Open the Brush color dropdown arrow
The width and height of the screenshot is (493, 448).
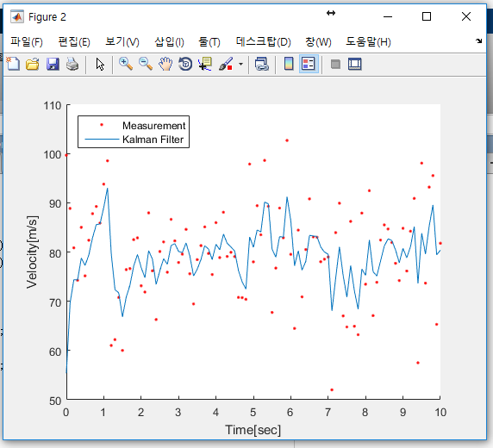240,64
